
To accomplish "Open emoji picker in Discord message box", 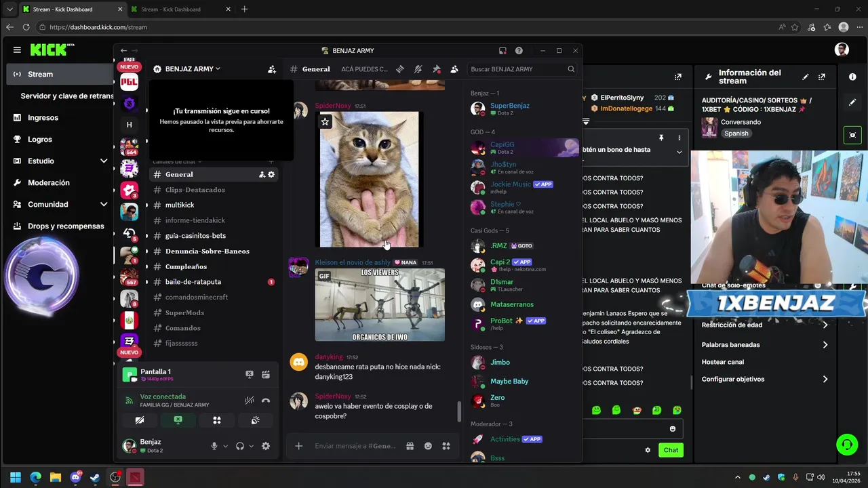I will coord(428,446).
